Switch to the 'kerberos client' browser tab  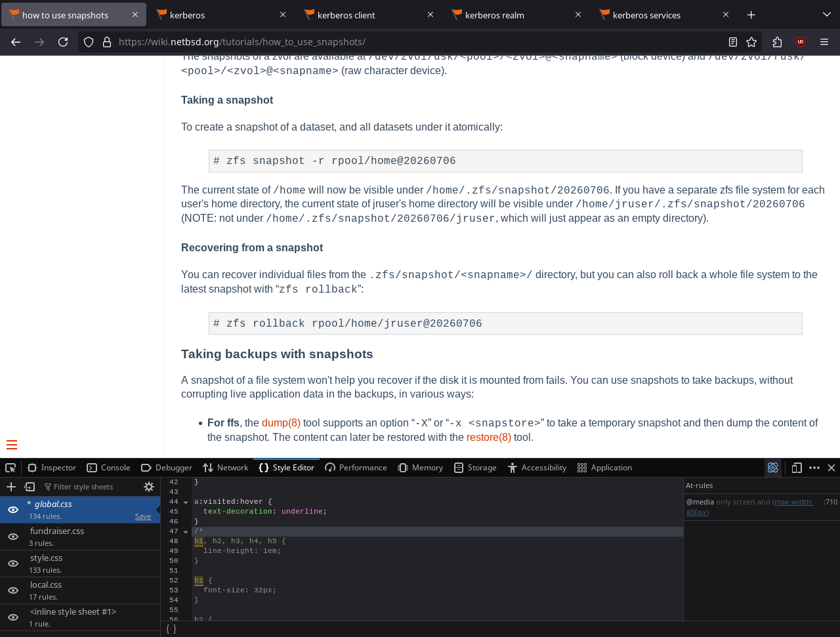(369, 14)
